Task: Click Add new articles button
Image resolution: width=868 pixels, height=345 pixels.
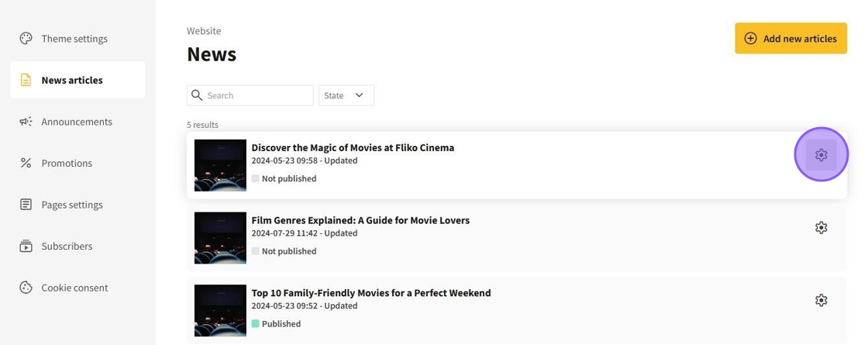Action: point(790,39)
